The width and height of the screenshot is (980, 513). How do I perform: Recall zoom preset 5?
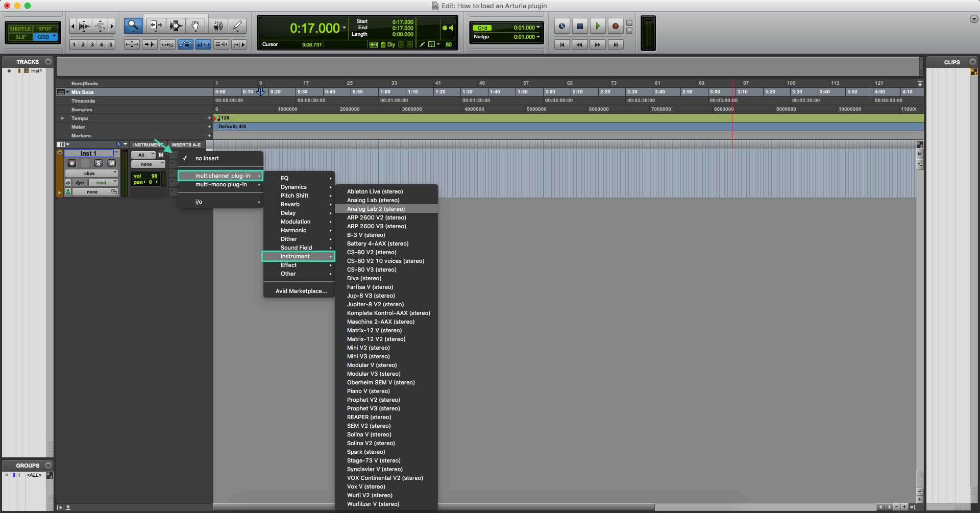tap(111, 44)
